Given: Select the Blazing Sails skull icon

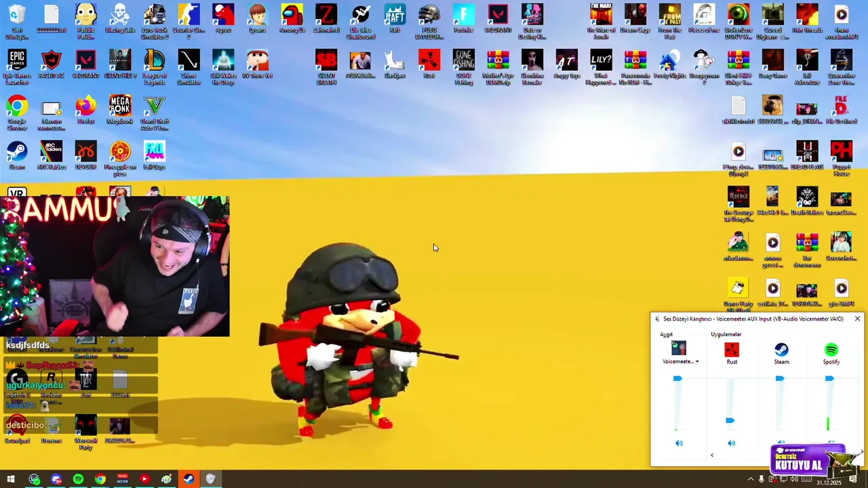Looking at the screenshot, I should point(120,18).
